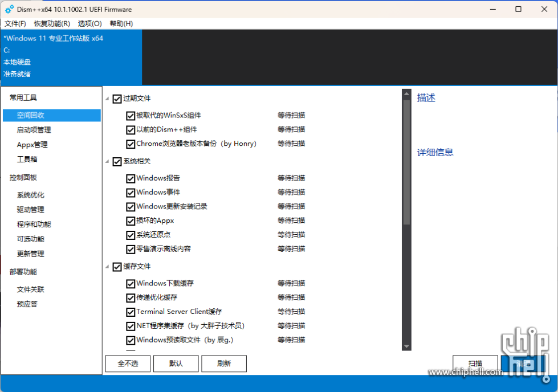The width and height of the screenshot is (558, 392).
Task: Click the cleanup list scrollbar thumb
Action: point(406,162)
